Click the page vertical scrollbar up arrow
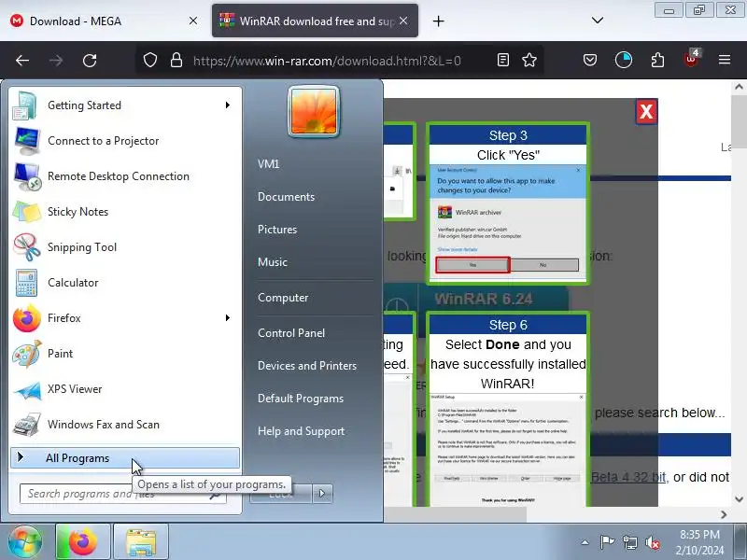 (739, 87)
